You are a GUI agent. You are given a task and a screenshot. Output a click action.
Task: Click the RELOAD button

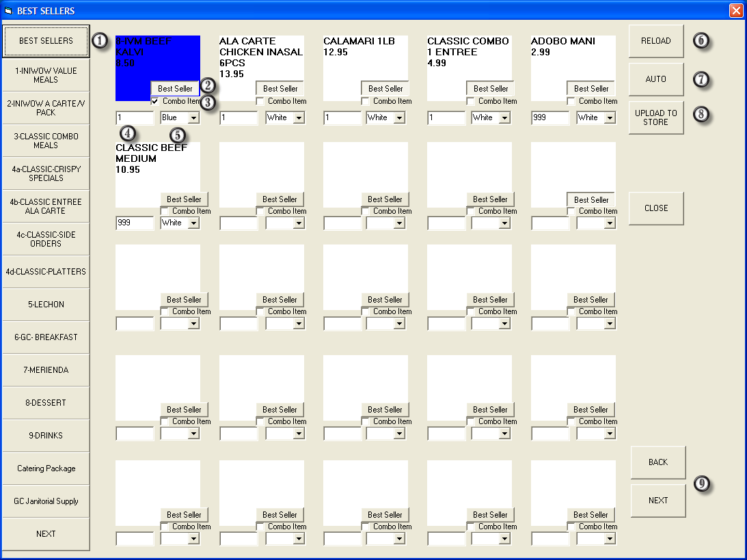click(x=656, y=41)
